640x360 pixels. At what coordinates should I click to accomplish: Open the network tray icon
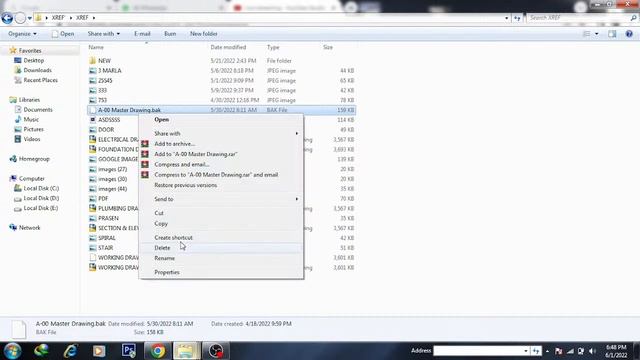point(570,351)
